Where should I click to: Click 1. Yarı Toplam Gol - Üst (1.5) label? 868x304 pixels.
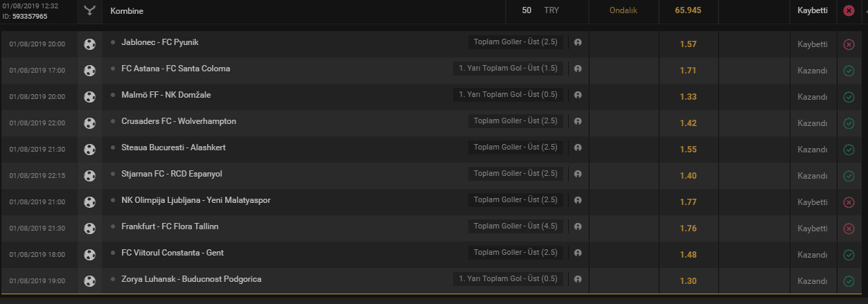[508, 69]
